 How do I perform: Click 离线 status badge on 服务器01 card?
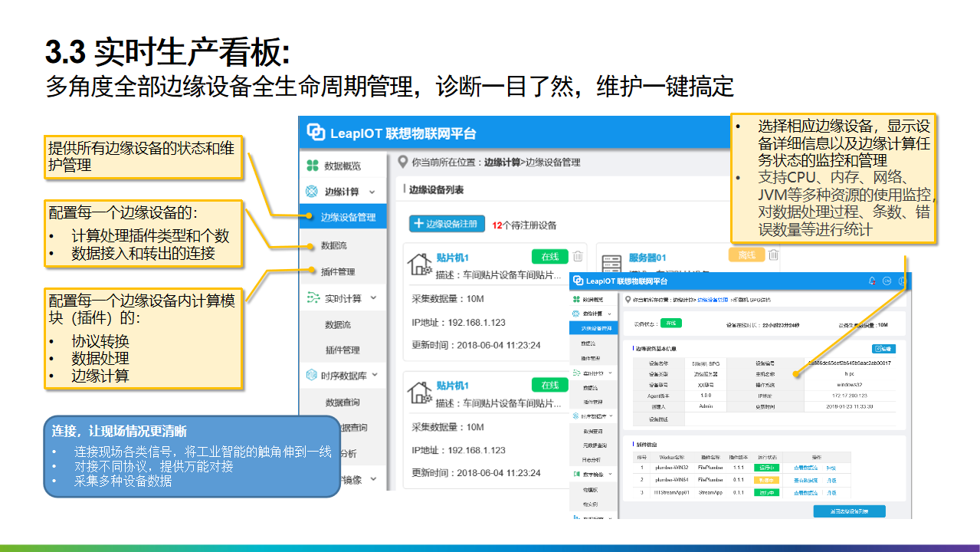click(746, 255)
